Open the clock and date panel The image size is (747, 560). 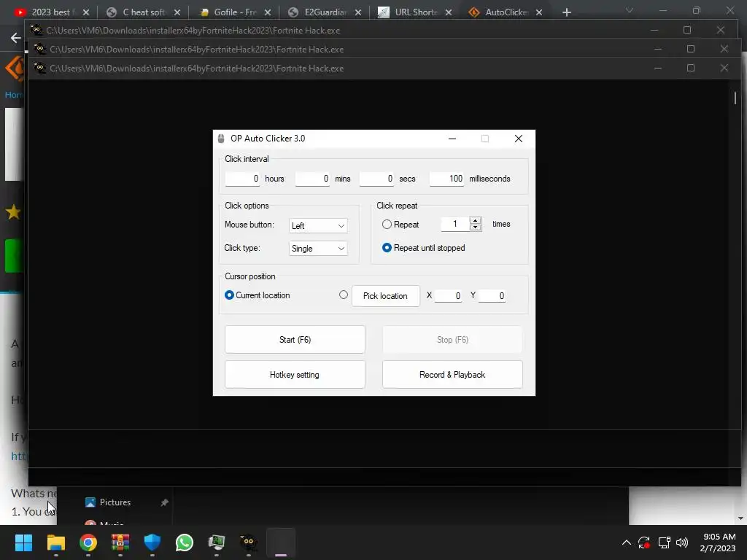click(718, 542)
